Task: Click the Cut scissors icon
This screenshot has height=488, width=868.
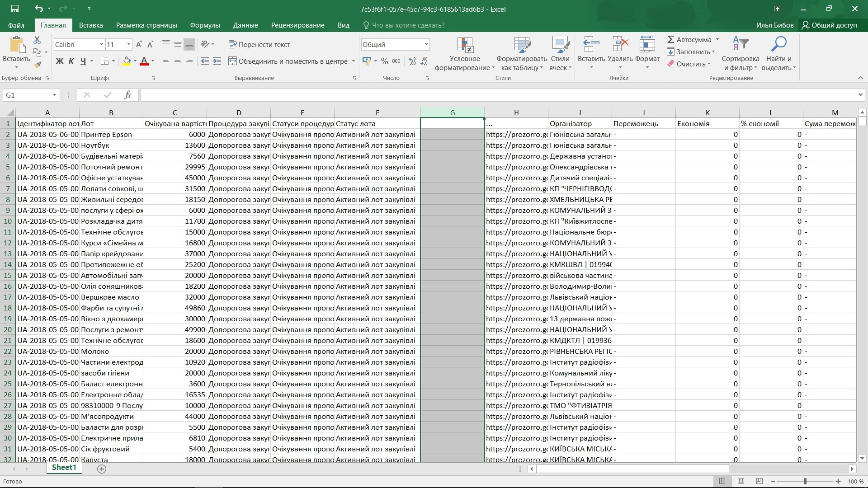Action: (37, 40)
